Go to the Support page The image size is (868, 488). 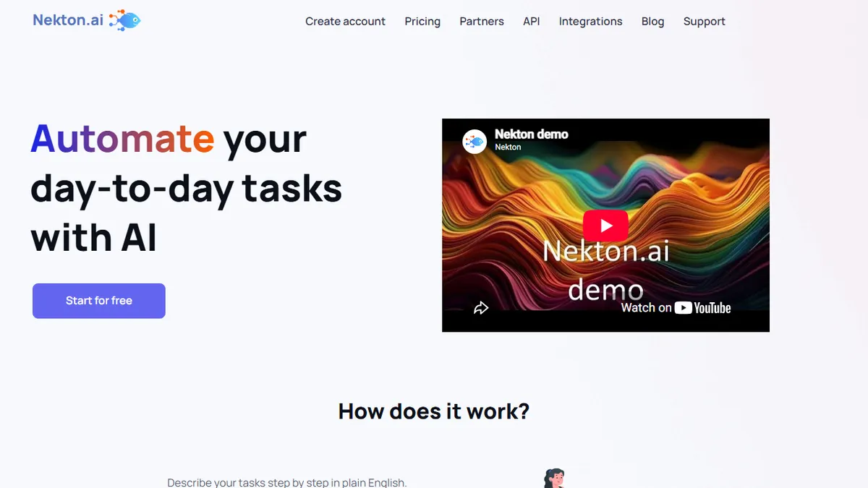pyautogui.click(x=704, y=21)
